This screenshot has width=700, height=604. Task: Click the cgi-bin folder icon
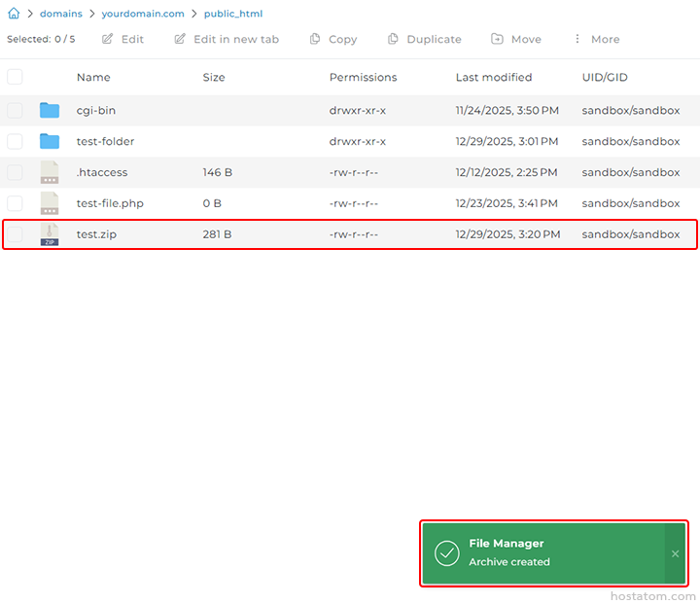[50, 110]
